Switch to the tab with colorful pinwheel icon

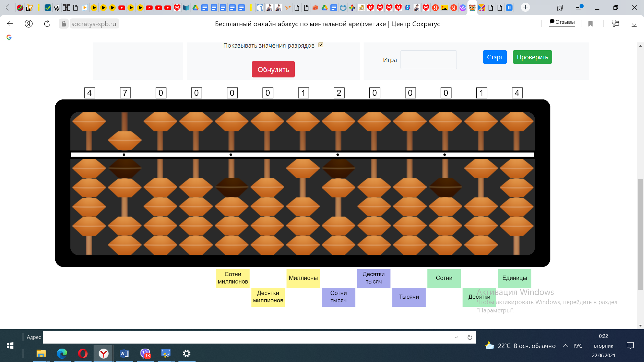(x=352, y=8)
